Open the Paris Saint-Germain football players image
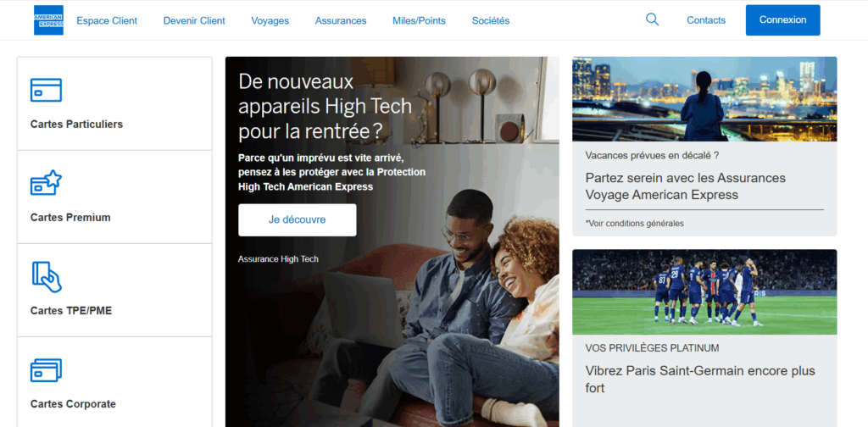This screenshot has height=427, width=868. pos(704,292)
